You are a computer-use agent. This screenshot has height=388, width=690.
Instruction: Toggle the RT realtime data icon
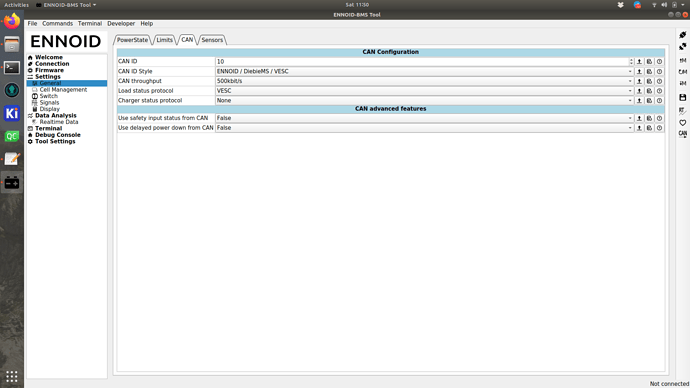click(x=683, y=110)
